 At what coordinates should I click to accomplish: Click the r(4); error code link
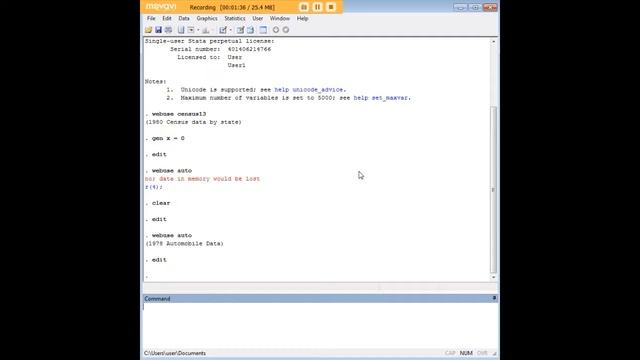click(x=153, y=187)
